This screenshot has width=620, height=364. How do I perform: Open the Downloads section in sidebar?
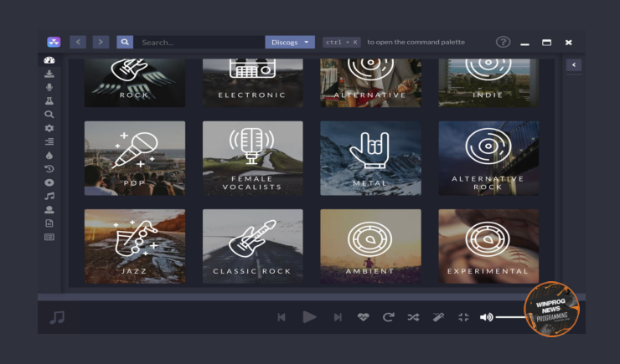49,74
